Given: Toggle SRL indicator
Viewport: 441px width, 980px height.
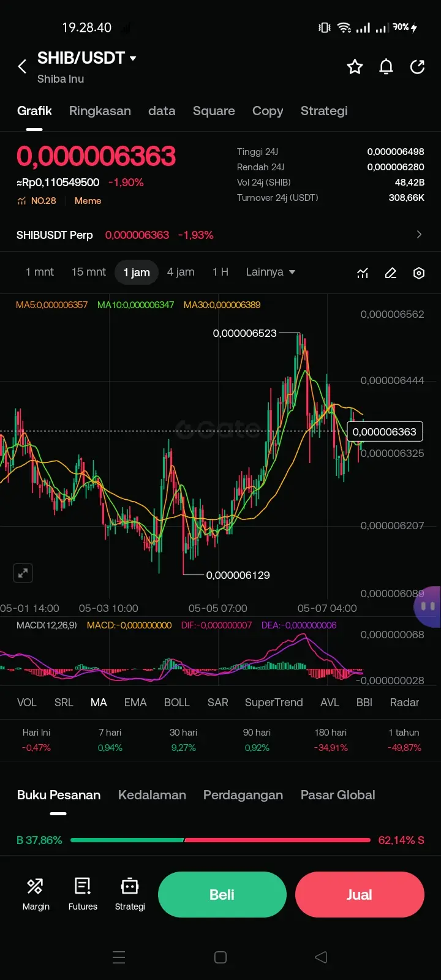Looking at the screenshot, I should point(64,703).
